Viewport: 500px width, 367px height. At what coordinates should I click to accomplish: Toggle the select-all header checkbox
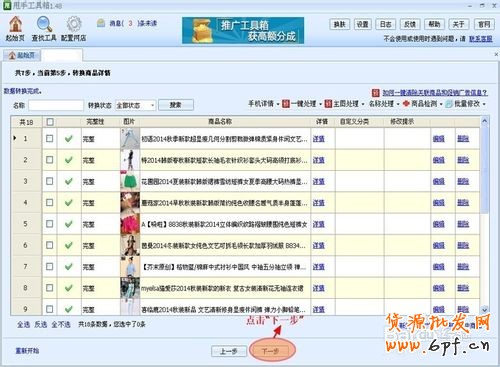click(x=50, y=122)
